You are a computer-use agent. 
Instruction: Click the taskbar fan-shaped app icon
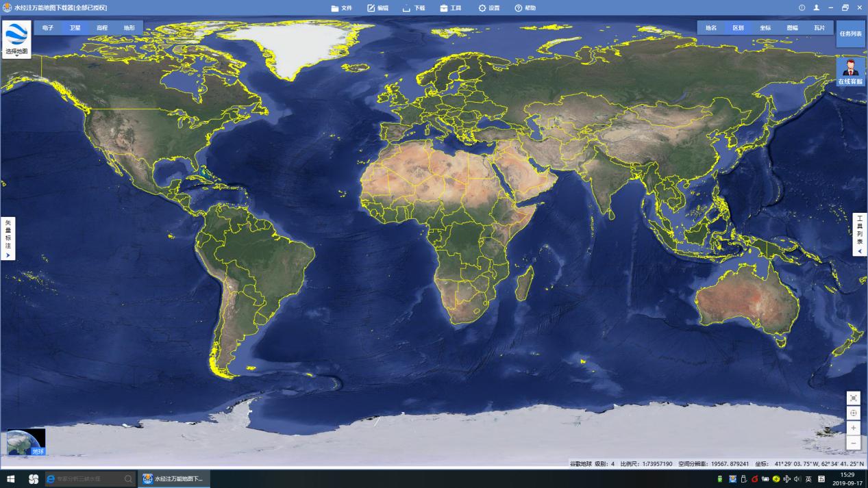coord(34,479)
